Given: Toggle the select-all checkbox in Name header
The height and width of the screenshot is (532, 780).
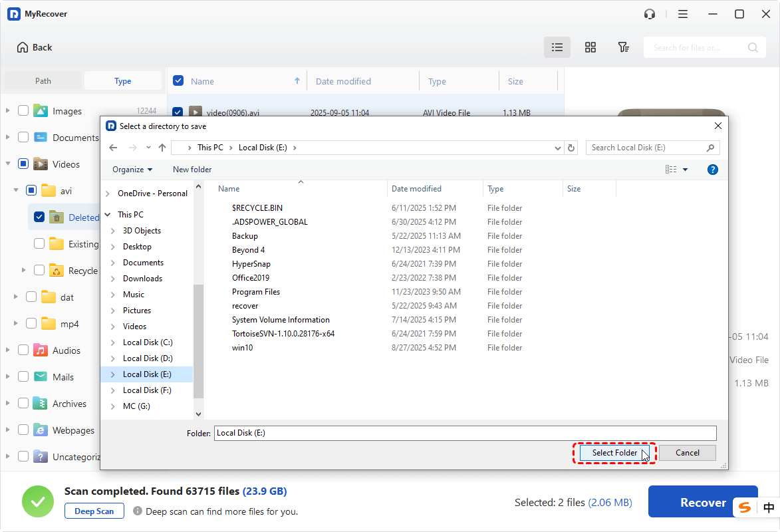Looking at the screenshot, I should click(x=178, y=80).
